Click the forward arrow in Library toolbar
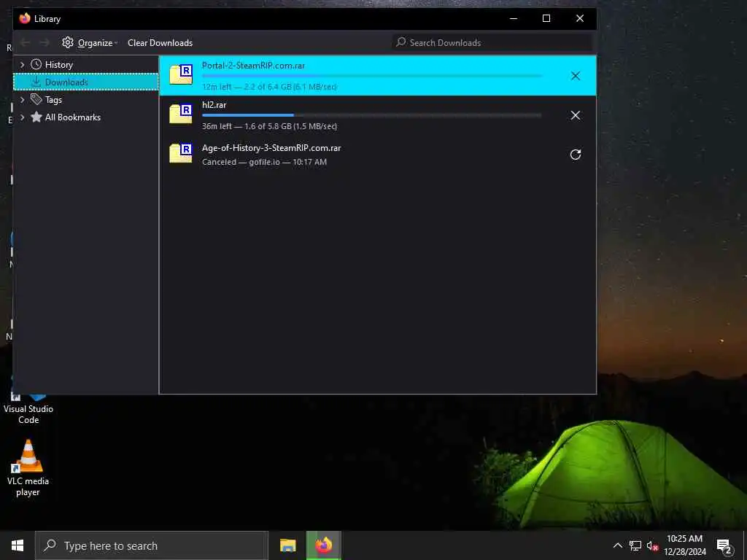Screen dimensions: 747x560 (44, 42)
